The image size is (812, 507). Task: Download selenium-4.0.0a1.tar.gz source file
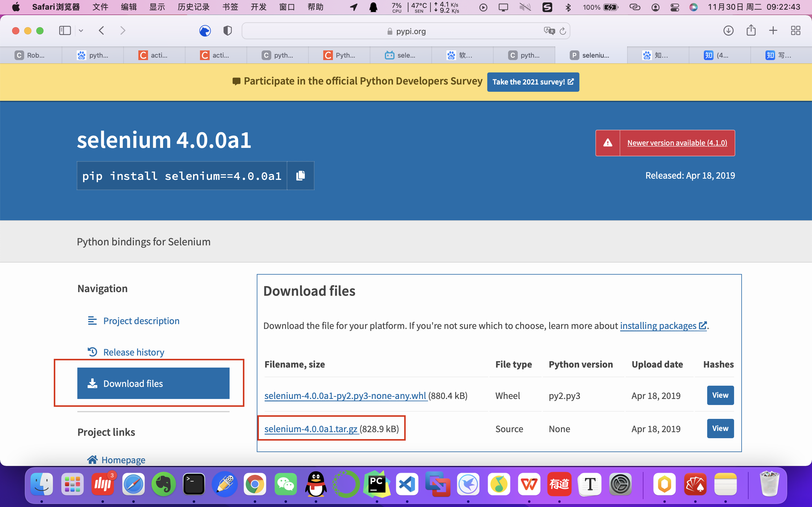click(311, 429)
